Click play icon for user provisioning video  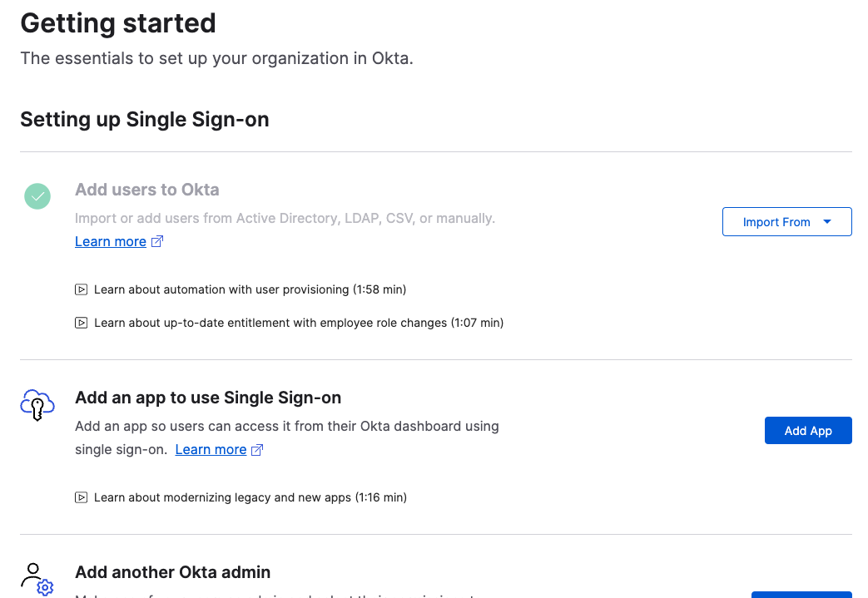[81, 289]
